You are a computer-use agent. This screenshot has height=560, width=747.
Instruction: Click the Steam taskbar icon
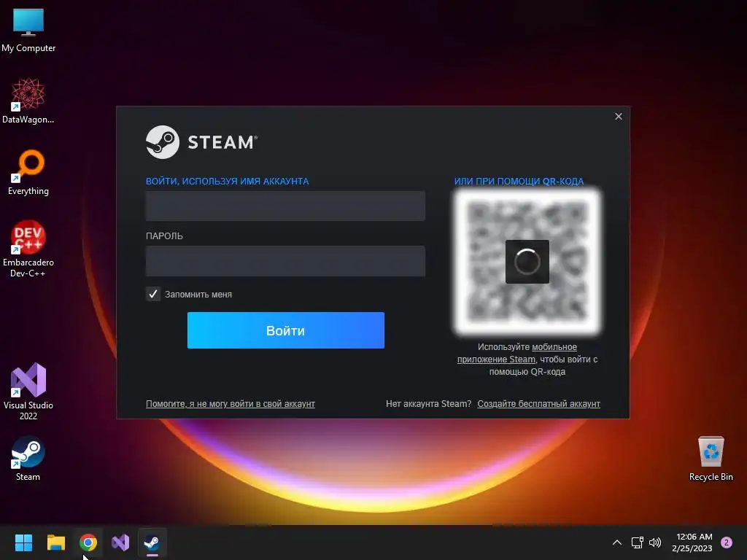(x=152, y=542)
